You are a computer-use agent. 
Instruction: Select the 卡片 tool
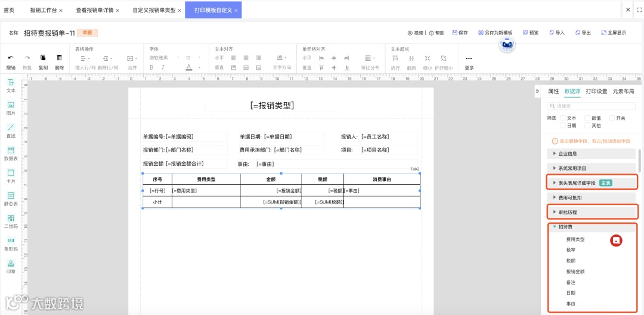coord(11,177)
